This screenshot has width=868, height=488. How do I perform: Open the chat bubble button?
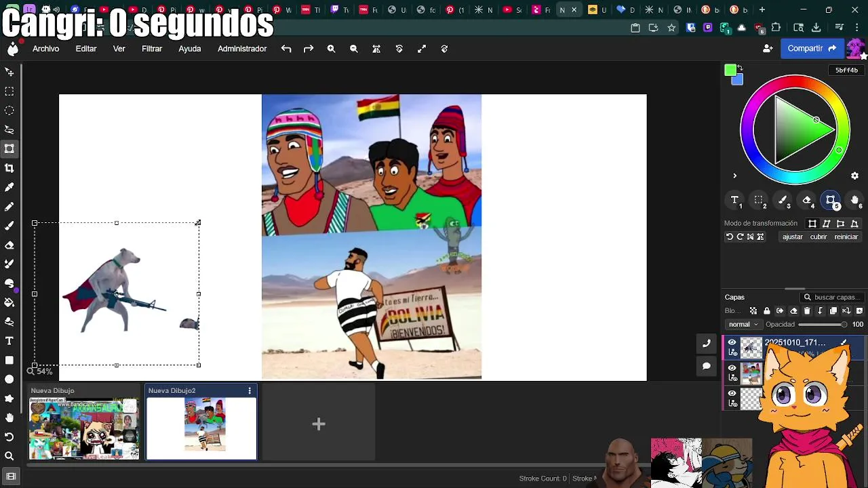coord(706,366)
